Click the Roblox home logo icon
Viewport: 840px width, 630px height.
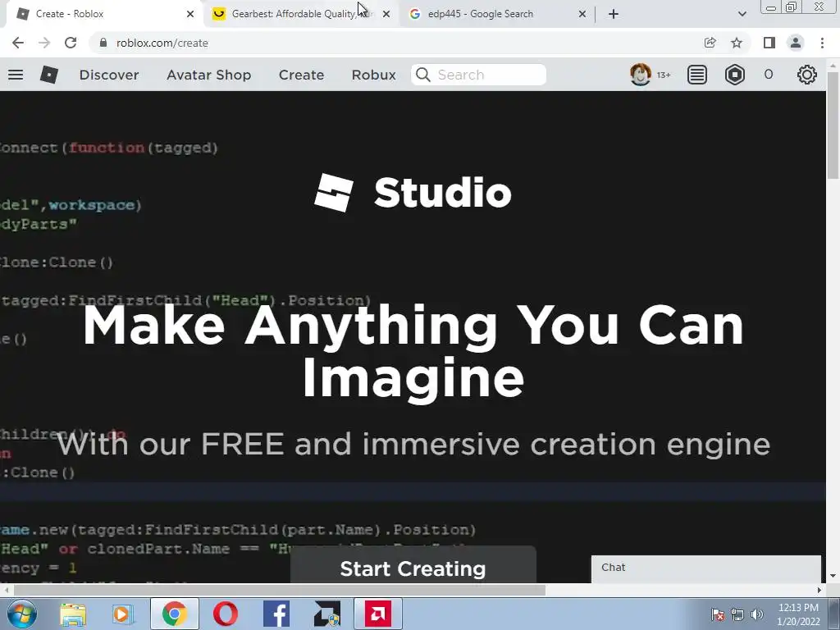[48, 75]
